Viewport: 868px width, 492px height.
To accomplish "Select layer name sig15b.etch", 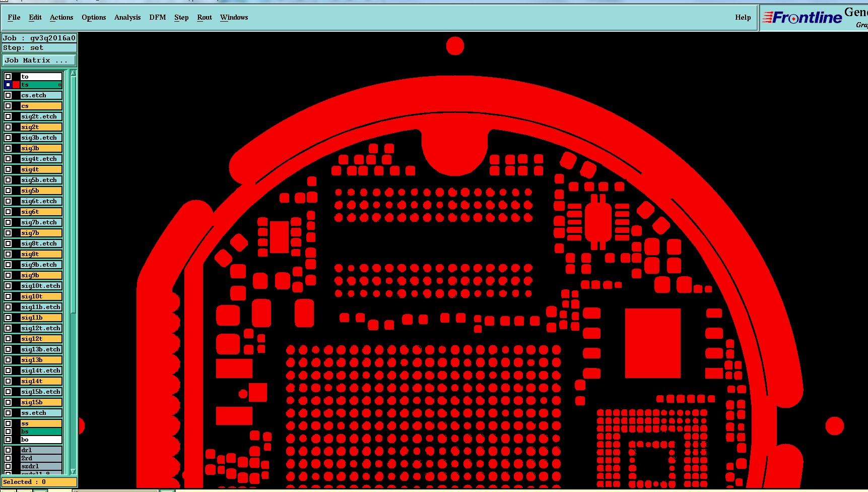I will (x=41, y=392).
